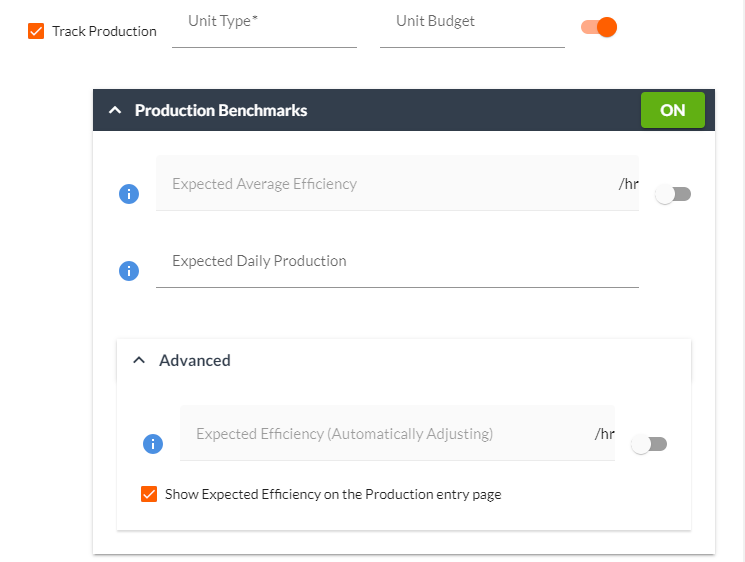Enable the Automatically Adjusting efficiency toggle

click(x=649, y=444)
